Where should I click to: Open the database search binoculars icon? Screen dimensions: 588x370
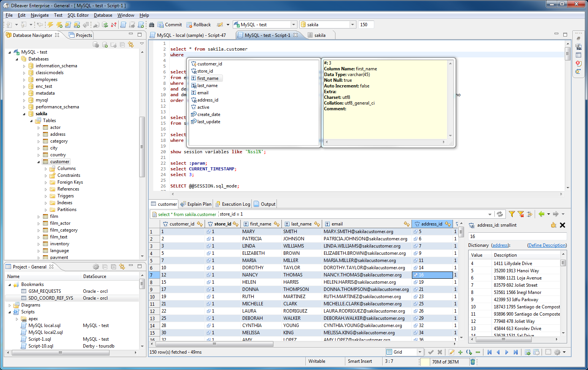[152, 24]
